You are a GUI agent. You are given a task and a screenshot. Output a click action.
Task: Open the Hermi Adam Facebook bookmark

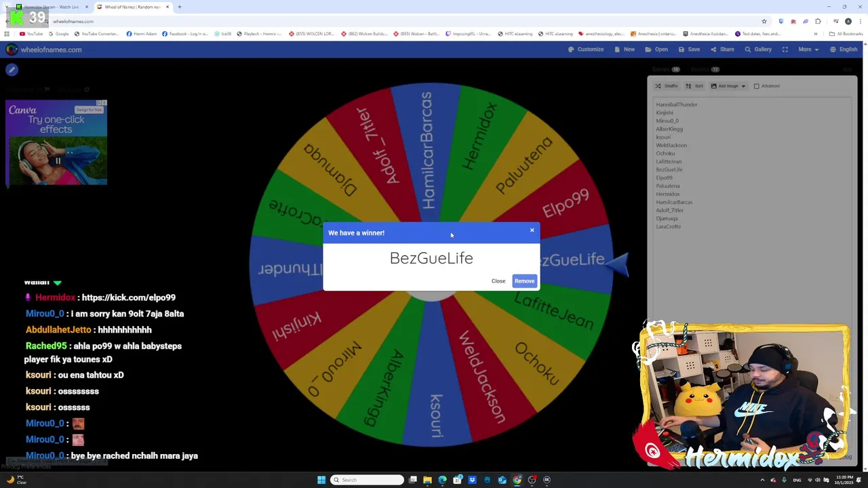pos(142,34)
